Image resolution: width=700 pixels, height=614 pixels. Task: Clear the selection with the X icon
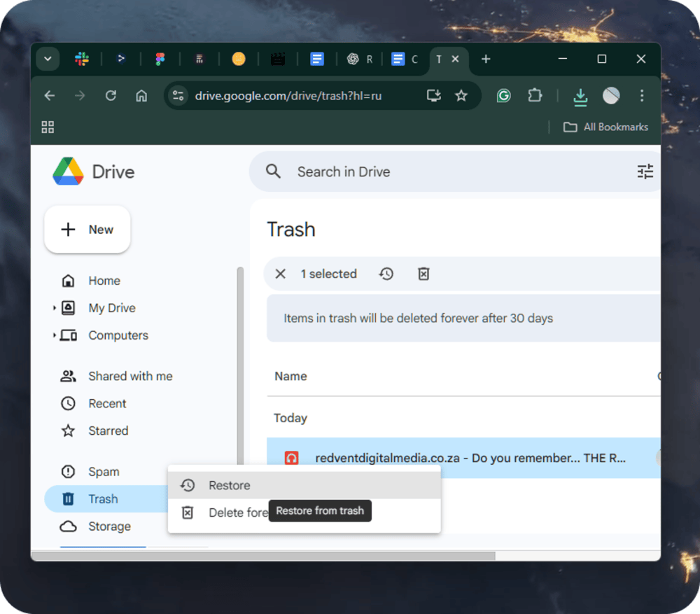pyautogui.click(x=281, y=274)
